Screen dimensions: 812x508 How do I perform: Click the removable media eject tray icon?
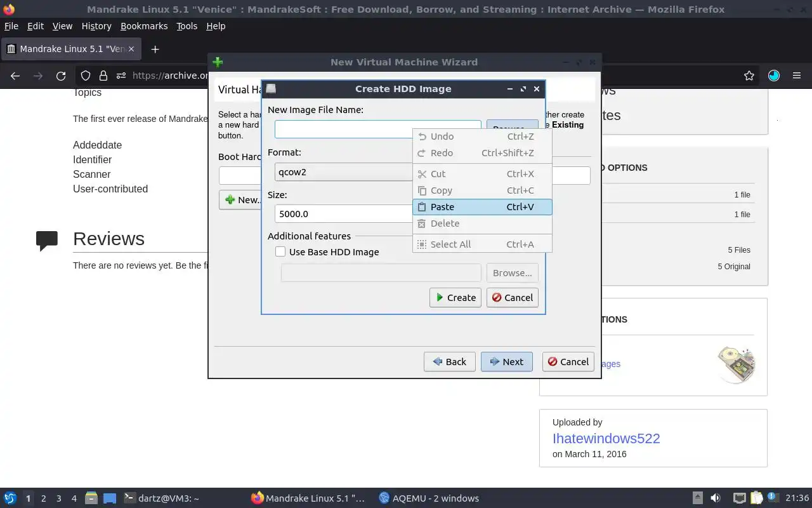pos(697,498)
